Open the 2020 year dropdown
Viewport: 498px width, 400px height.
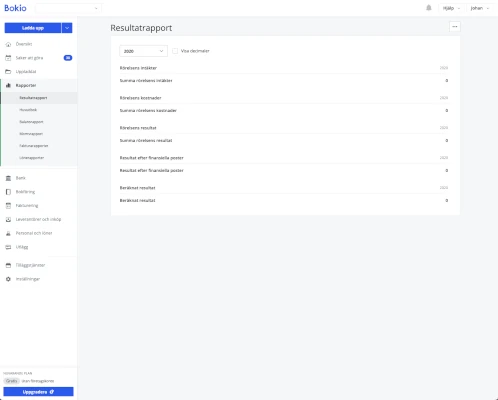143,51
